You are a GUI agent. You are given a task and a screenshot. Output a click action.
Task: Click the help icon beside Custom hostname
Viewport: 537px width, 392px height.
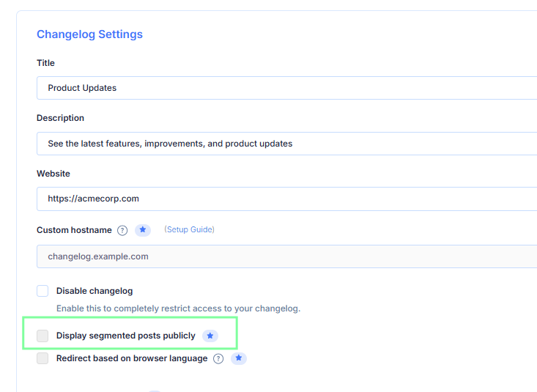coord(122,230)
